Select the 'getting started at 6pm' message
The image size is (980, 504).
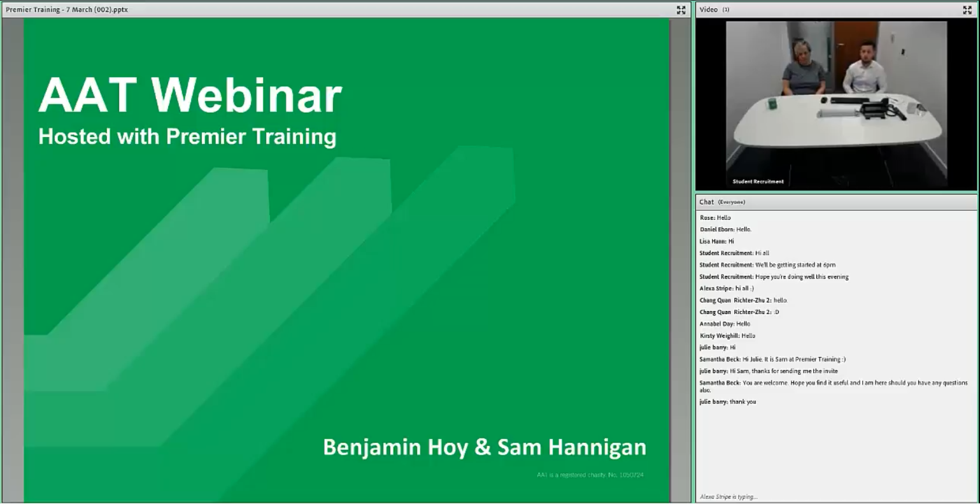767,265
